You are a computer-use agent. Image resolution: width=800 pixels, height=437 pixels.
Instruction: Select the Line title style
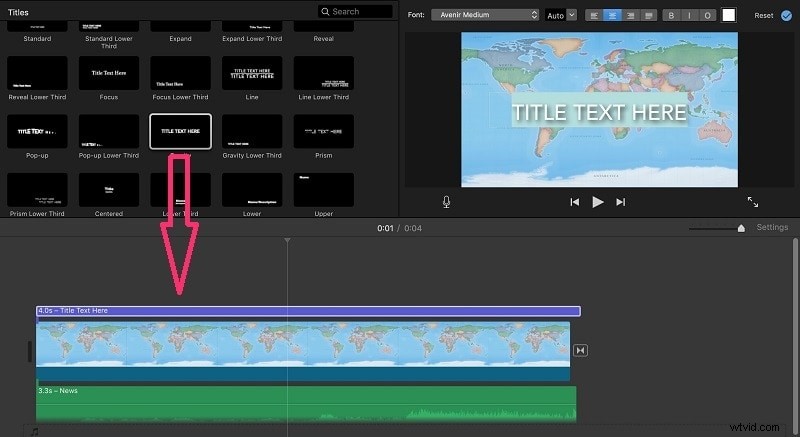click(x=252, y=73)
